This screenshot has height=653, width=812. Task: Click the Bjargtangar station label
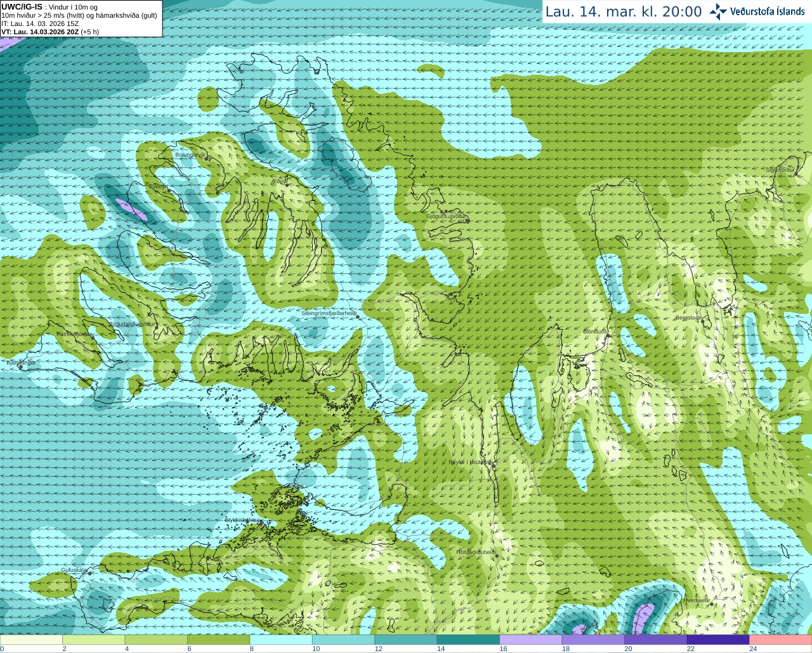21,363
